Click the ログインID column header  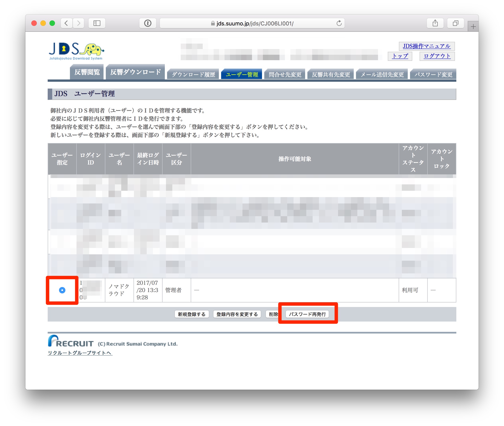coord(91,159)
